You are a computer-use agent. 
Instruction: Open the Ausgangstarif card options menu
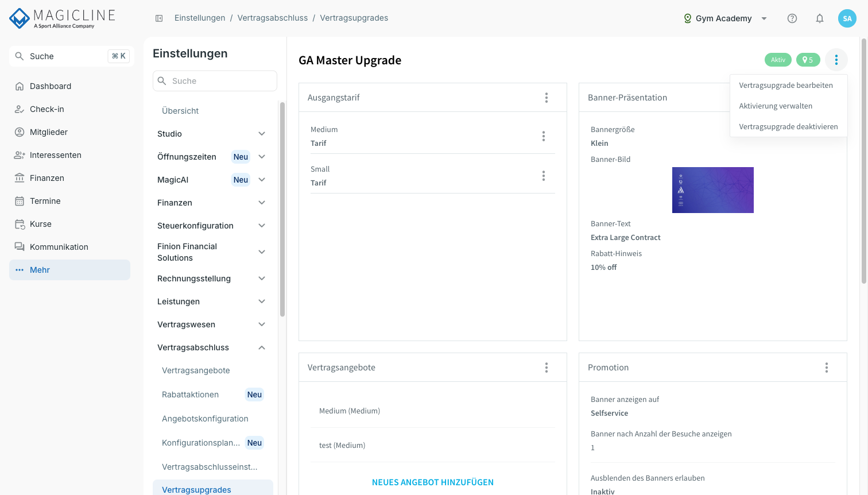547,98
